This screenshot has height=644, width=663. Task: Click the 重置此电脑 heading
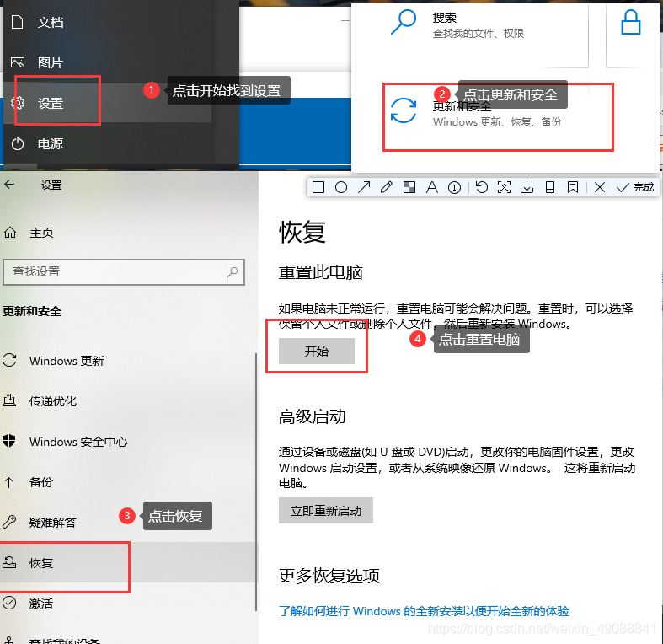click(x=320, y=272)
